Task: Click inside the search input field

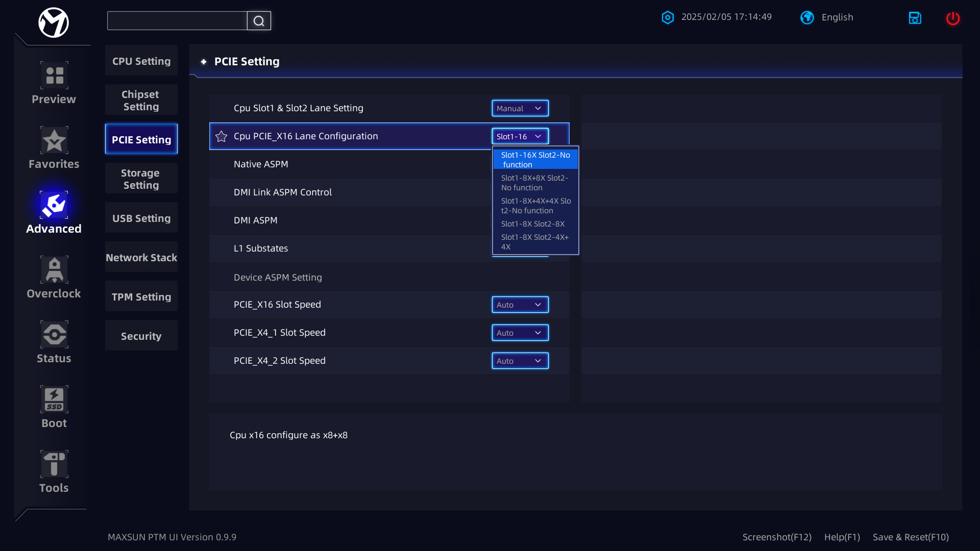Action: (177, 21)
